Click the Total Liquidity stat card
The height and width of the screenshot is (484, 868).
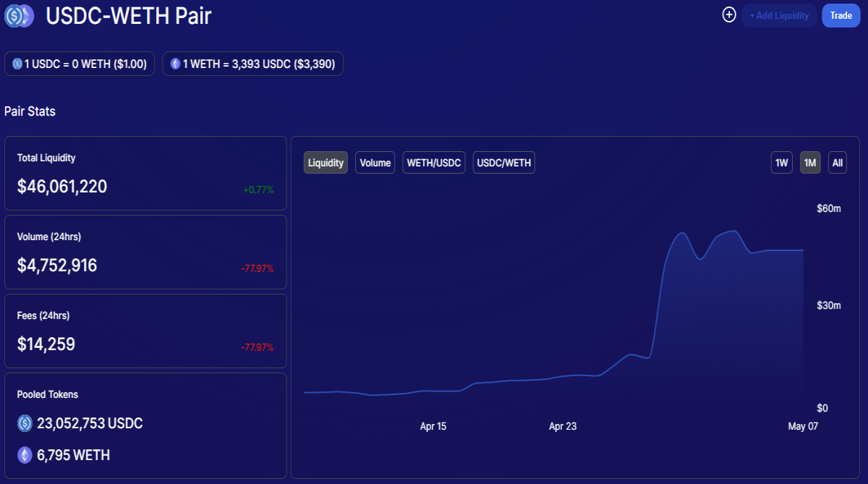pyautogui.click(x=145, y=174)
